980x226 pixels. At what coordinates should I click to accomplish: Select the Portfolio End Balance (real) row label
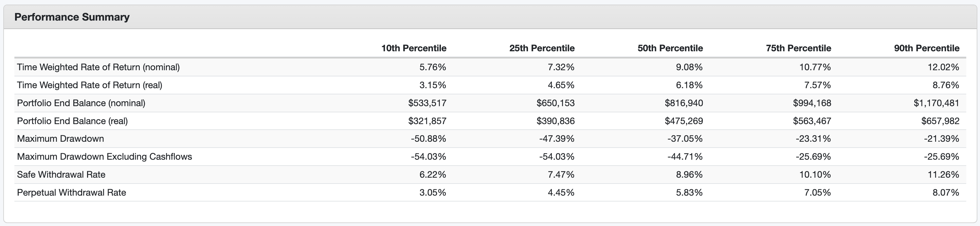[x=72, y=121]
